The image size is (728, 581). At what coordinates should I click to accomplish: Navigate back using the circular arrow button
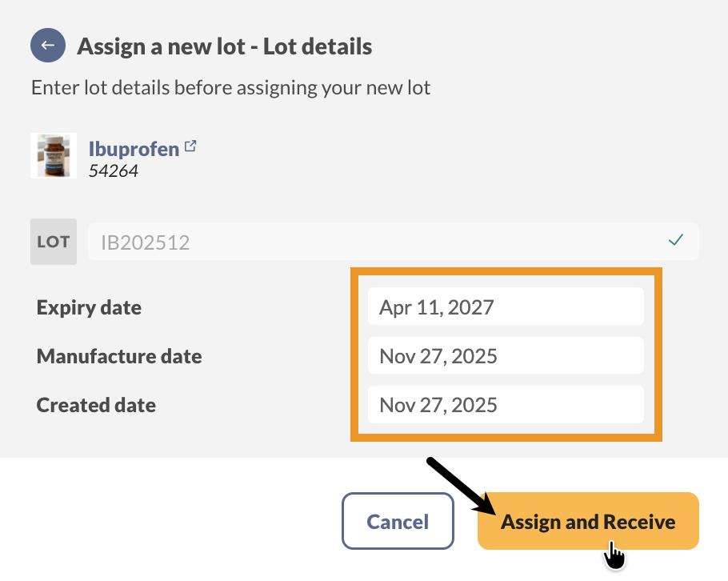coord(48,46)
